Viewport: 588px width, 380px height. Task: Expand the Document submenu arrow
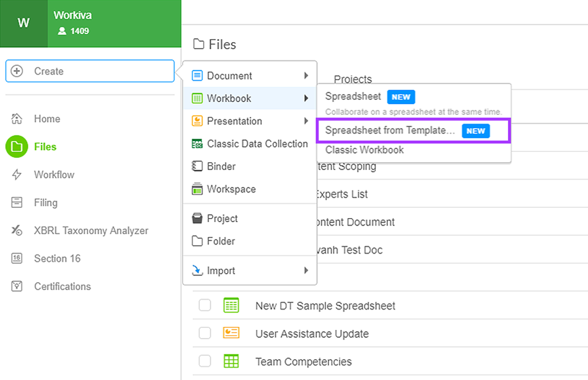tap(306, 76)
